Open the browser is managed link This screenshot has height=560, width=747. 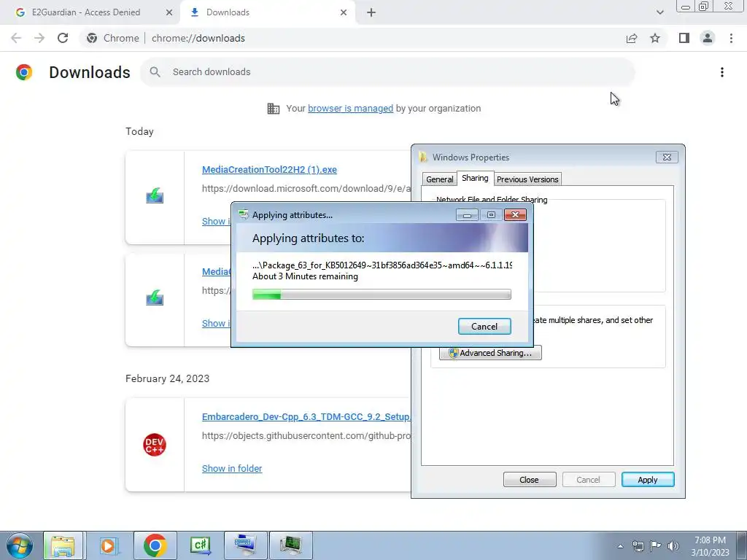point(351,109)
